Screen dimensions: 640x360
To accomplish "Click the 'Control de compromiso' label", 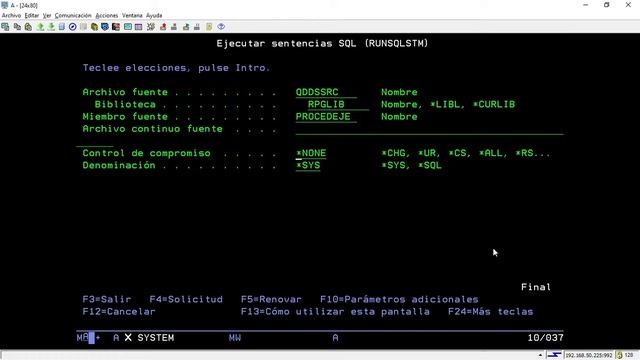I will [x=147, y=153].
